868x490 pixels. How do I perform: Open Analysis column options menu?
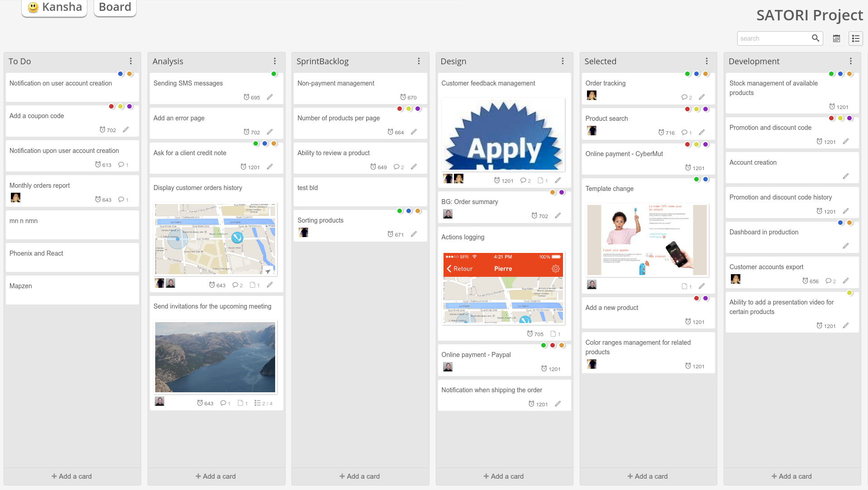pyautogui.click(x=275, y=61)
